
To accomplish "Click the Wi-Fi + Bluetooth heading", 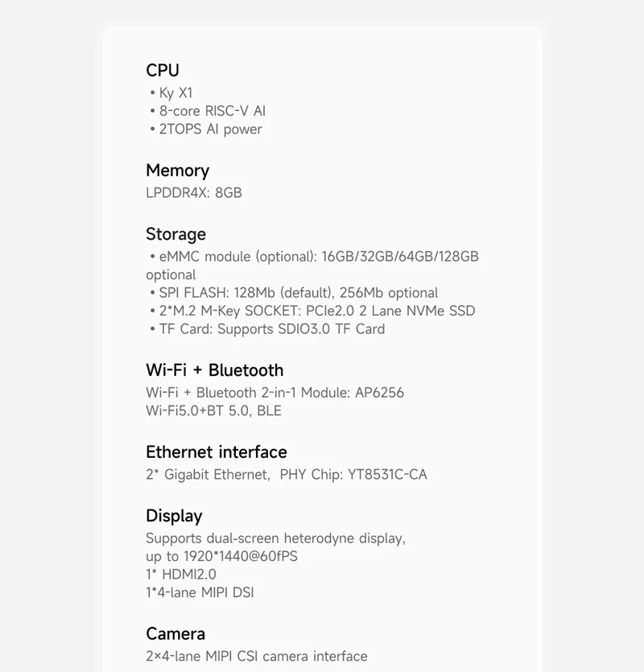I will coord(214,370).
